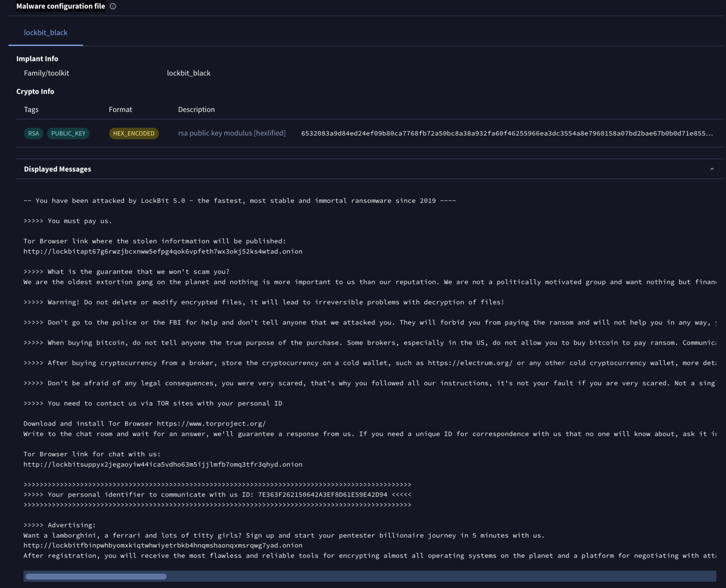726x588 pixels.
Task: Click the RSA tag badge
Action: coord(33,133)
